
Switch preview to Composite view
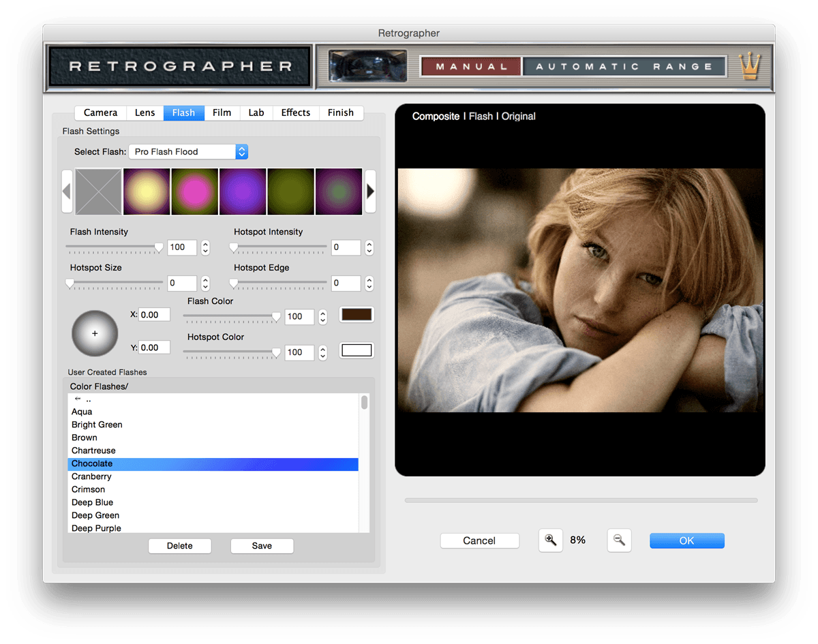(x=436, y=117)
